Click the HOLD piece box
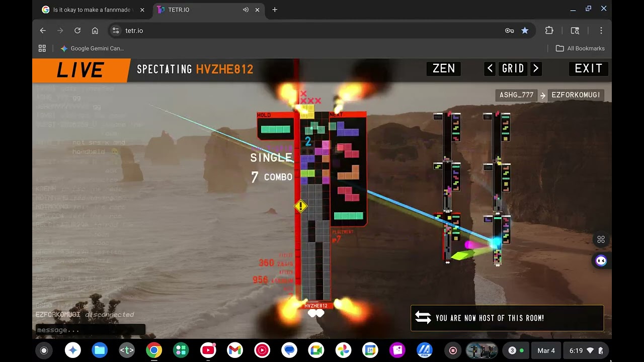The height and width of the screenshot is (362, 644). (275, 126)
